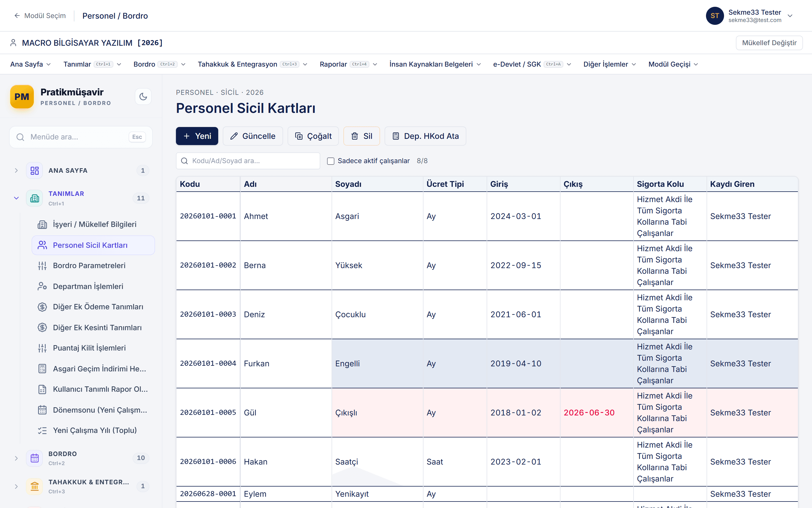Select the Eylem Yenikayıt row
Screen dimensions: 812x508
[x=487, y=494]
